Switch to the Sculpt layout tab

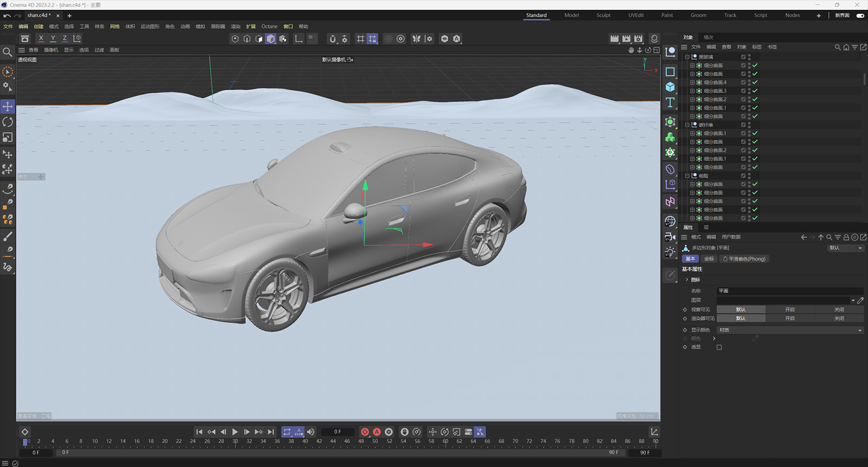coord(603,15)
